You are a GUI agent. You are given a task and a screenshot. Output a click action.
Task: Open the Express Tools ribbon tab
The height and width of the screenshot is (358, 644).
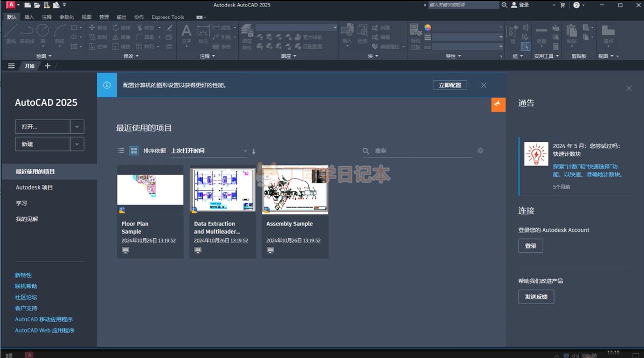pyautogui.click(x=168, y=17)
